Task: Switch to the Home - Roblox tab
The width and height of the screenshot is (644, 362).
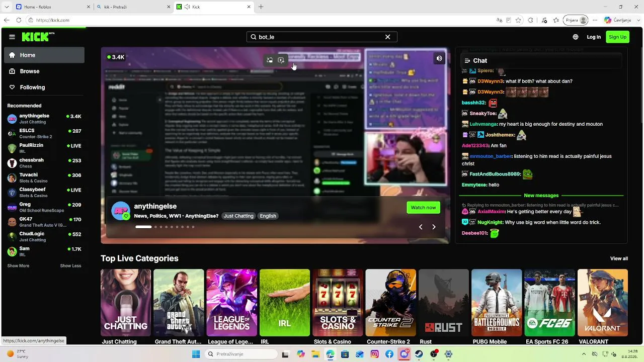Action: pos(53,7)
